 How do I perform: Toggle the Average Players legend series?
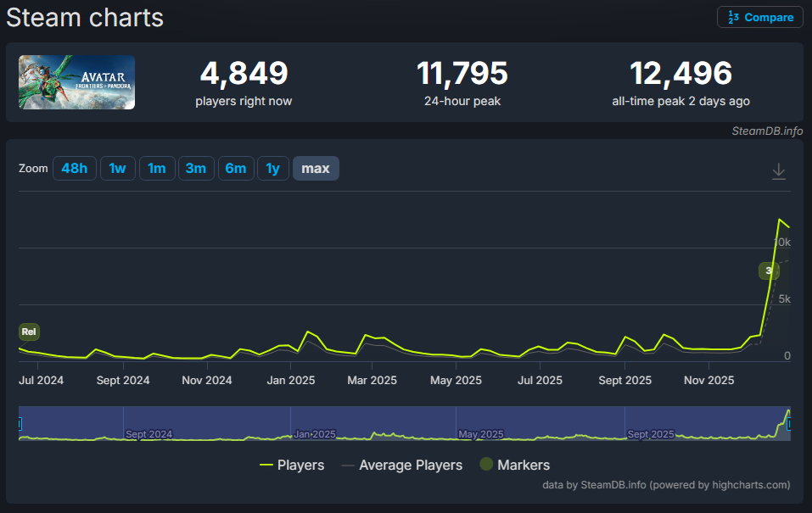pos(402,465)
